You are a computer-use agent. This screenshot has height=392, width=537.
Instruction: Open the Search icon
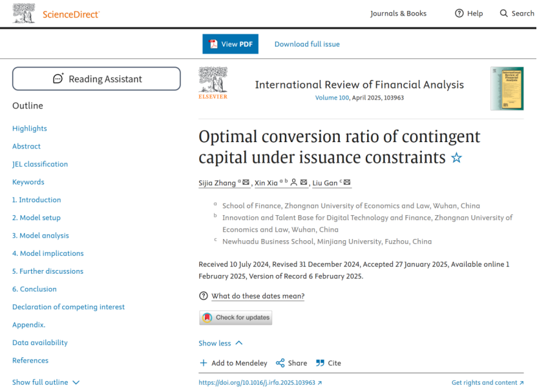516,13
